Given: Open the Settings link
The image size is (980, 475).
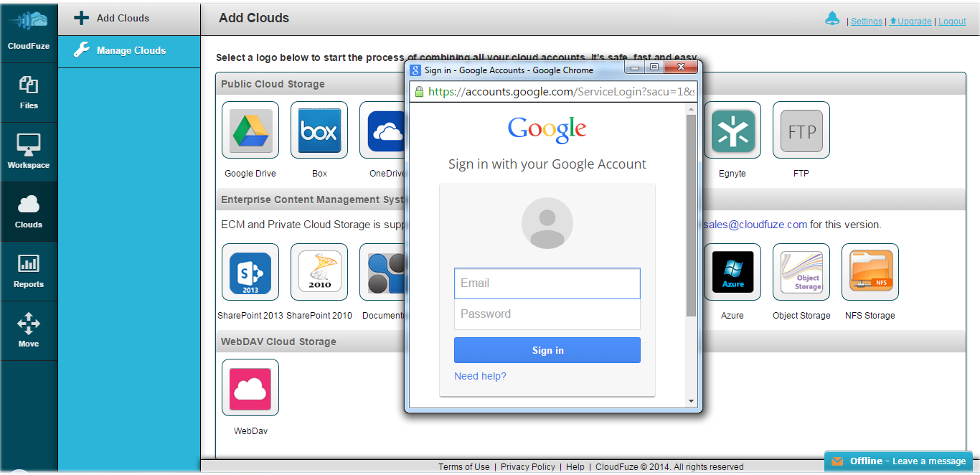Looking at the screenshot, I should tap(867, 22).
